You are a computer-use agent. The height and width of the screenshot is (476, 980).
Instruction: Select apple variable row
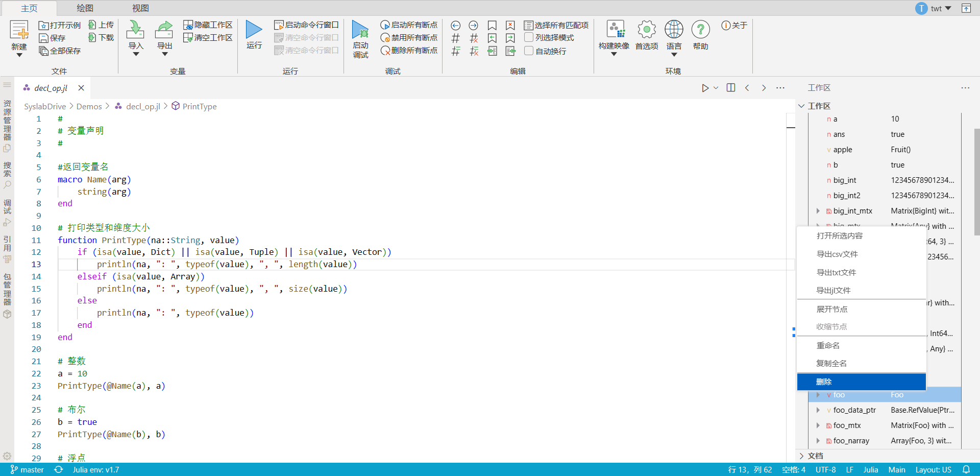click(885, 150)
